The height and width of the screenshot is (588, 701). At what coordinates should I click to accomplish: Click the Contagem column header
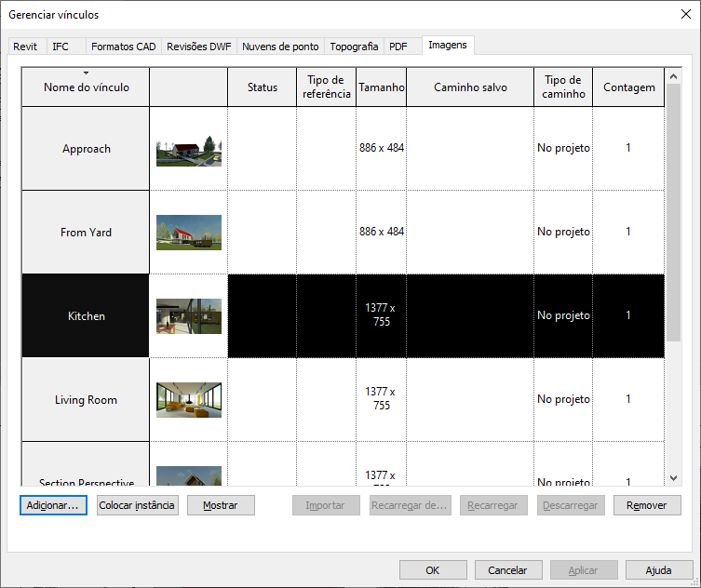[628, 87]
